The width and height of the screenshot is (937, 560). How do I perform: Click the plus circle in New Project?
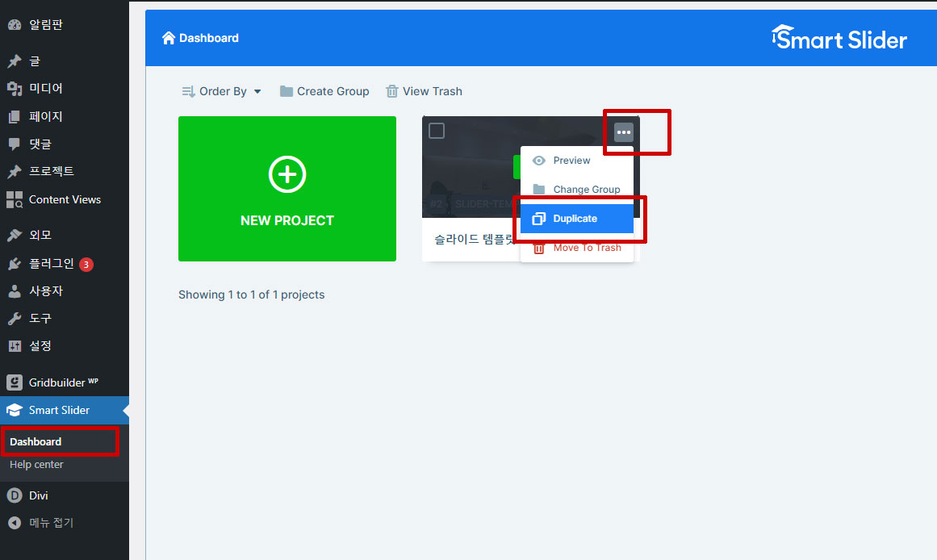pyautogui.click(x=287, y=174)
